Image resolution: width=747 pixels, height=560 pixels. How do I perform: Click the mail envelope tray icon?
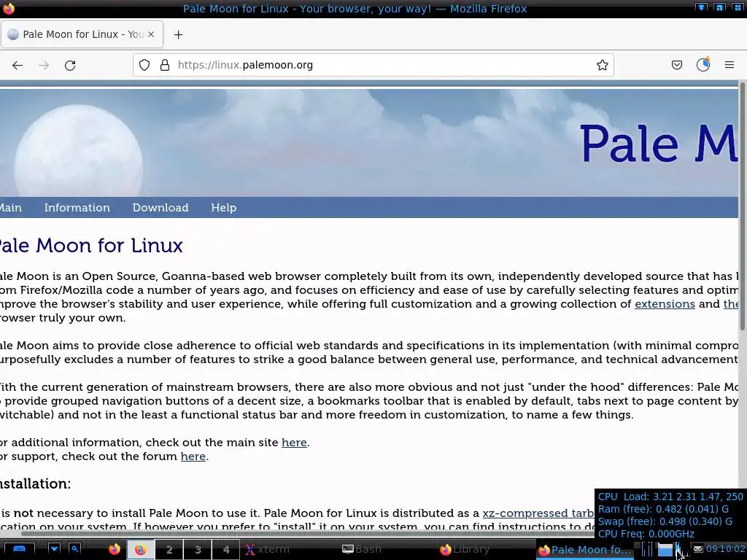click(x=698, y=550)
